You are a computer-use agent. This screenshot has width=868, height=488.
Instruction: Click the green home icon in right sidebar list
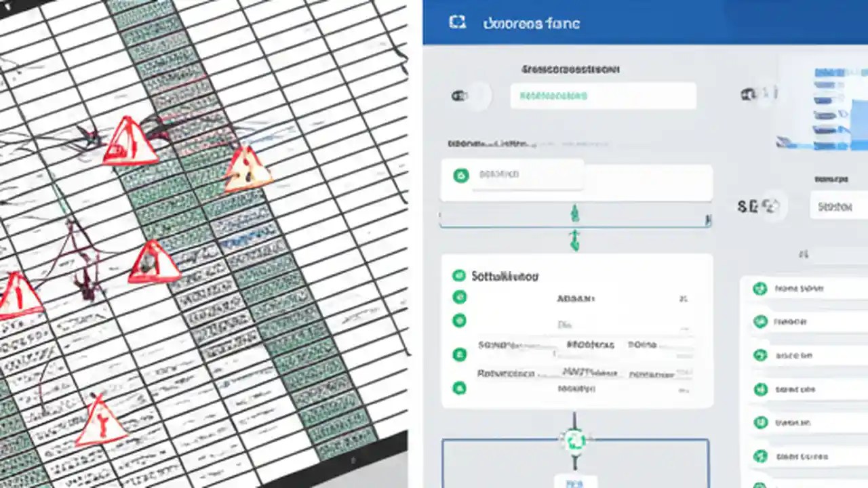point(761,289)
